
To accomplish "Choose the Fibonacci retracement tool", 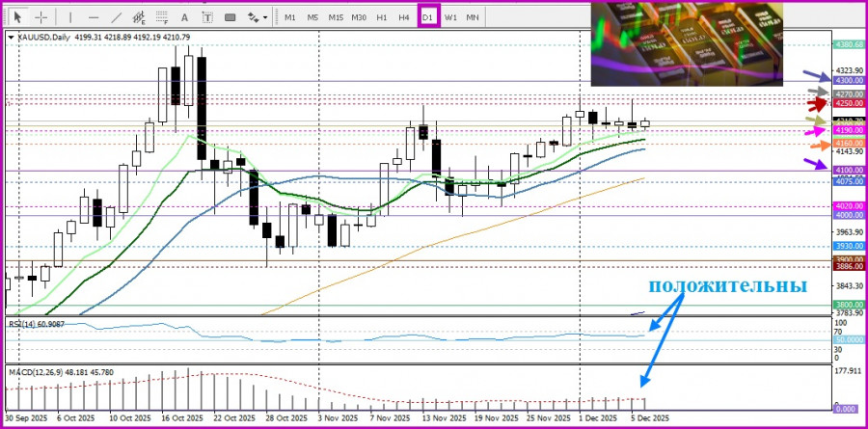I will click(x=162, y=17).
